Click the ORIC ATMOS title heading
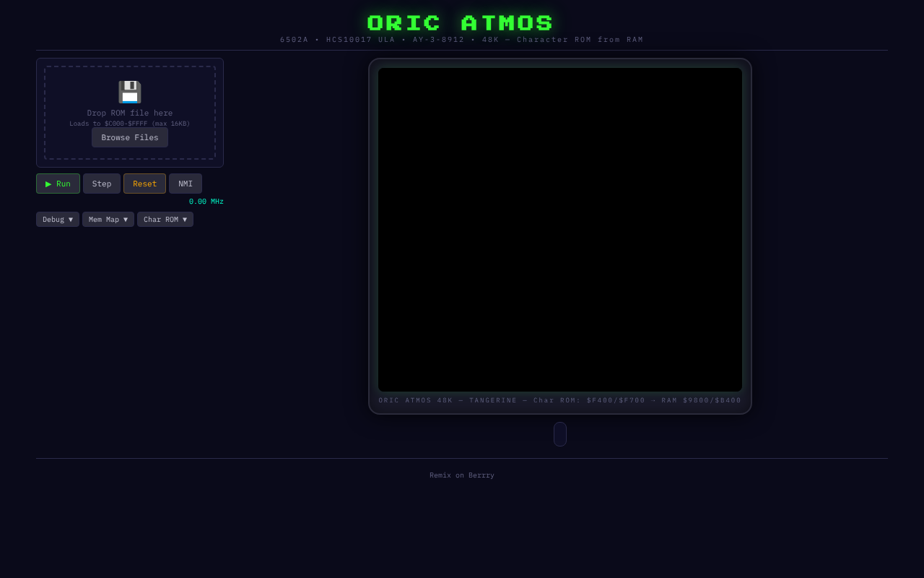924x578 pixels. coord(462,23)
